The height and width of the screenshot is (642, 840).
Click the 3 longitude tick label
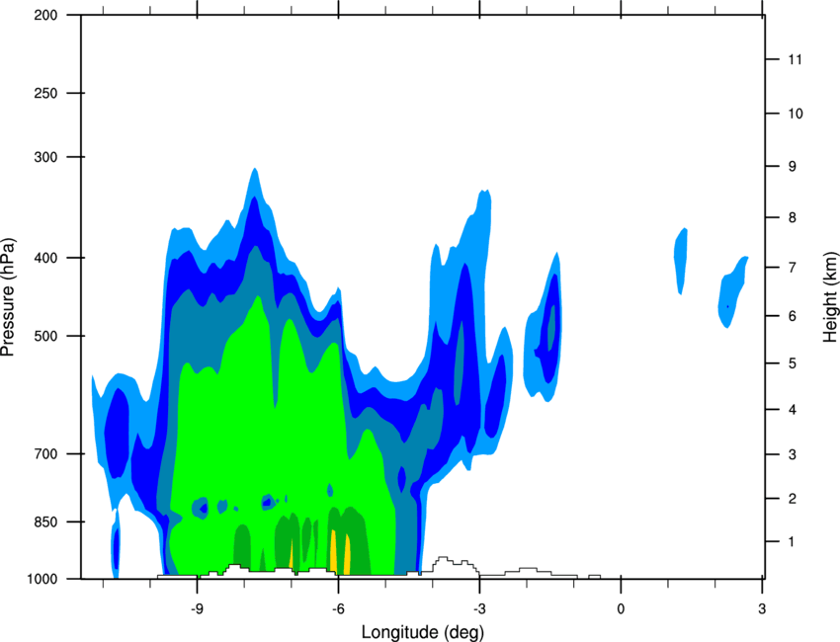tap(762, 609)
